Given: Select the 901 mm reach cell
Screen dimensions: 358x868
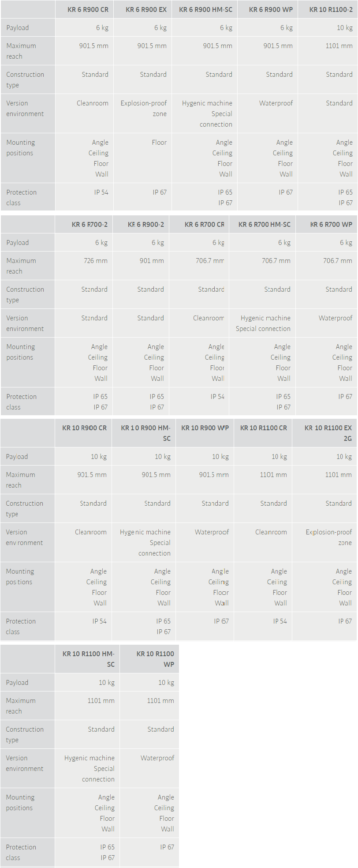Looking at the screenshot, I should pos(152,261).
